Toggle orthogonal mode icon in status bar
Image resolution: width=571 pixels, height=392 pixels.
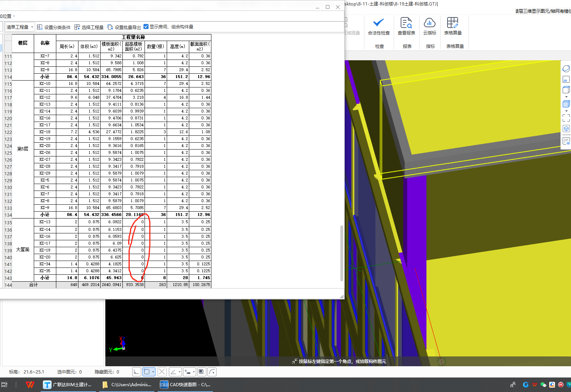(137, 372)
